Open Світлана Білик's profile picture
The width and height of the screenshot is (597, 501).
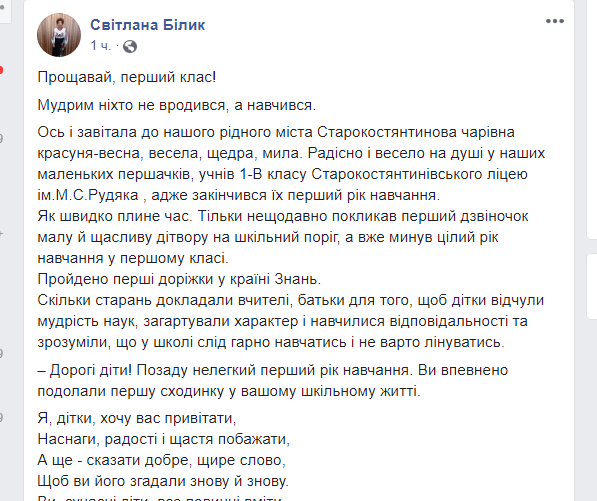click(59, 35)
